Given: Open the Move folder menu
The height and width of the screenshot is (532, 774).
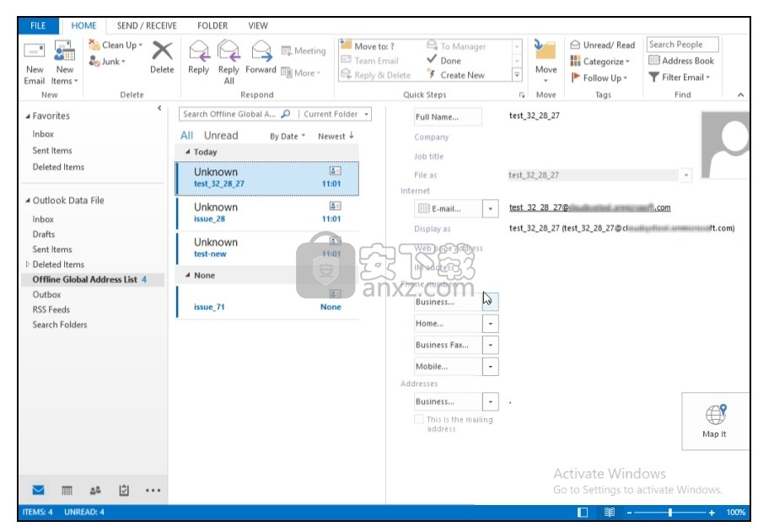Looking at the screenshot, I should [546, 62].
